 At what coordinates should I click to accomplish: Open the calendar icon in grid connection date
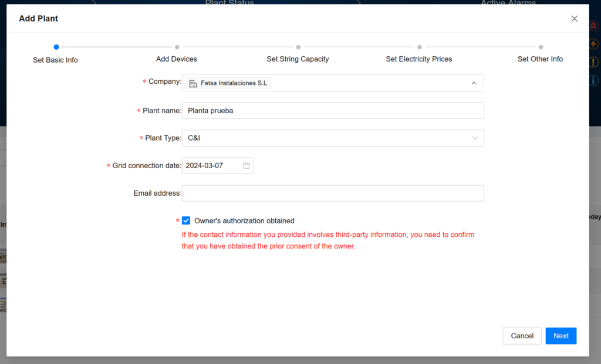pos(247,166)
